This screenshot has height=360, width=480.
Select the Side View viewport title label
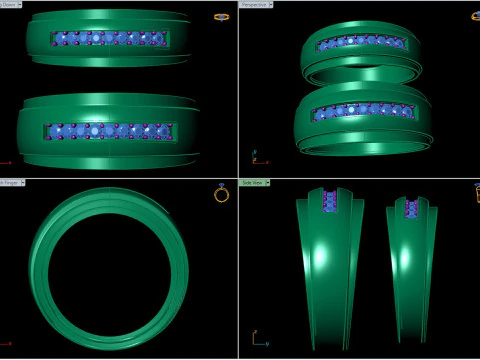(x=252, y=183)
